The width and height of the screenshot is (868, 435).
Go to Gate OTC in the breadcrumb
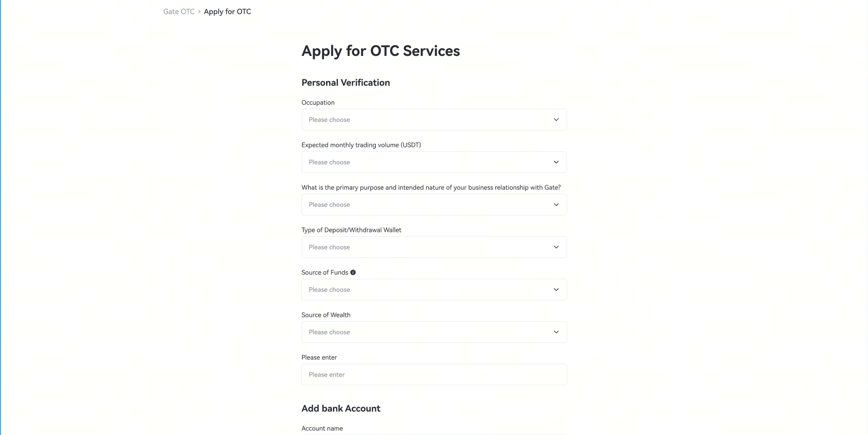[179, 11]
